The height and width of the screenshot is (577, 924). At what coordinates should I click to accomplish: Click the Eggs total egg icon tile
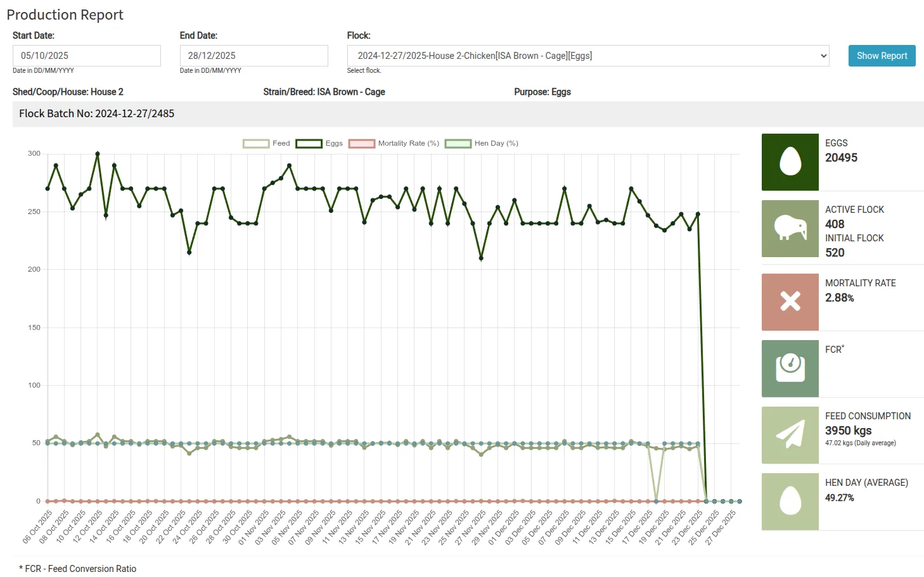(x=790, y=162)
